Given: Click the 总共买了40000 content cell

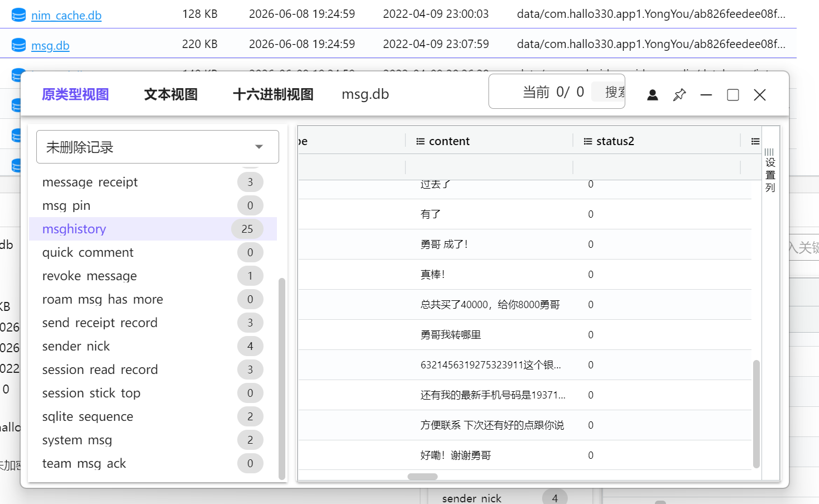Looking at the screenshot, I should (x=490, y=305).
